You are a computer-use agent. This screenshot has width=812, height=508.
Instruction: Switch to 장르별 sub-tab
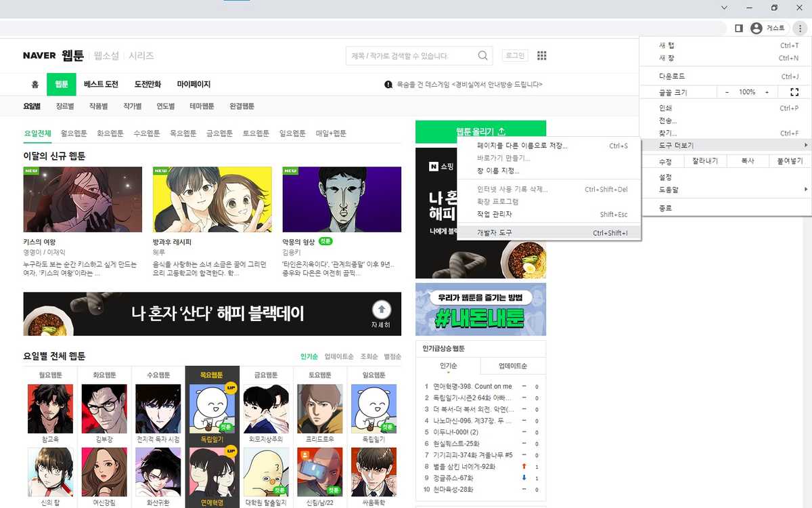[65, 106]
